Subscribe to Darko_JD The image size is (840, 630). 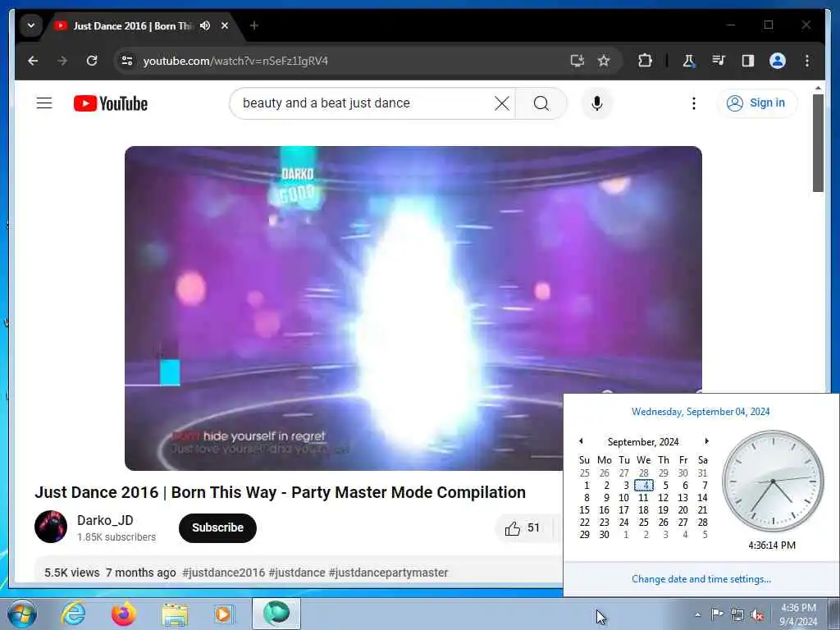[217, 527]
